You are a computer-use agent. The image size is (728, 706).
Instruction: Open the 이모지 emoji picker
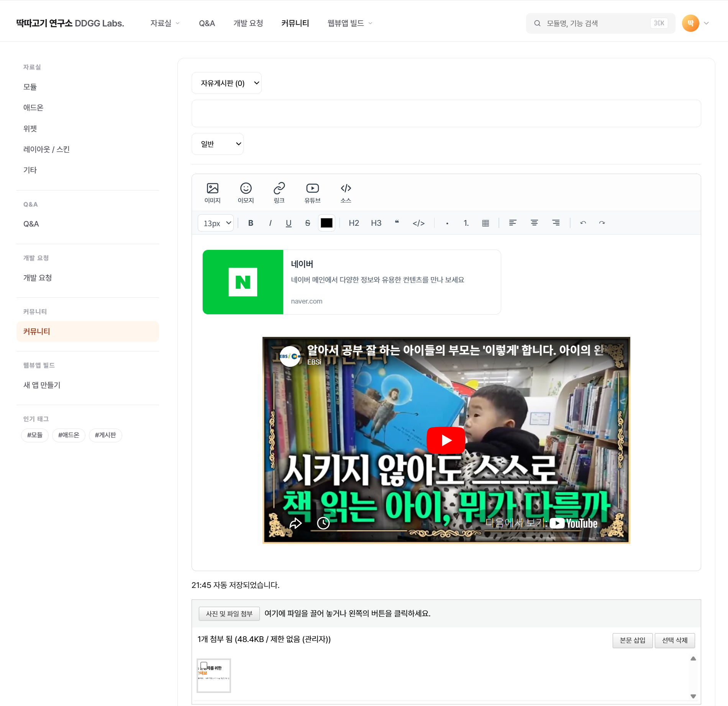246,193
